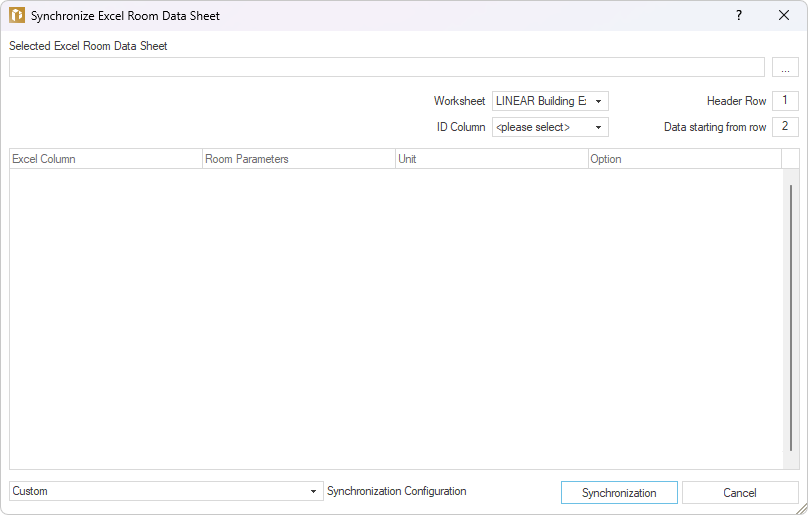Click the application icon in title bar

[x=16, y=15]
